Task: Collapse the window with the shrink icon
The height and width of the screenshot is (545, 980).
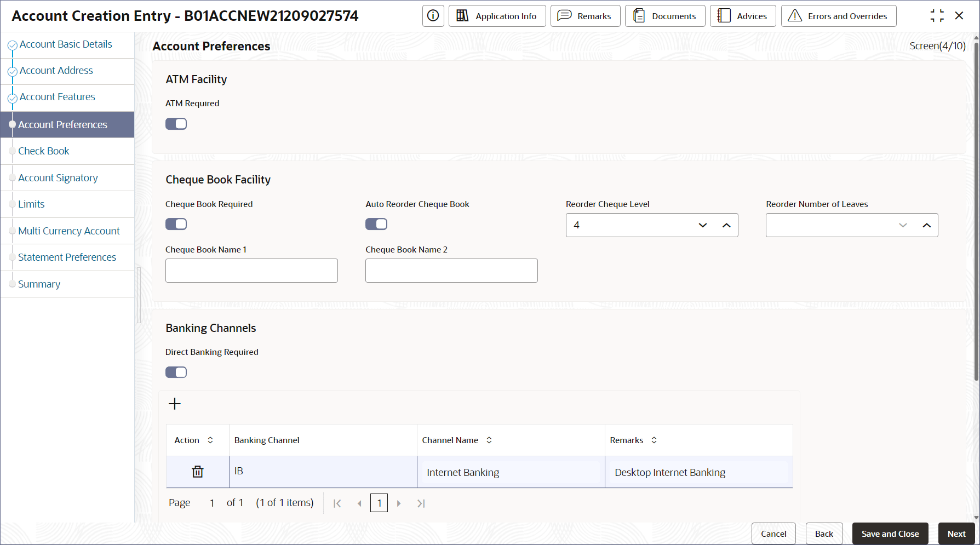Action: [x=937, y=16]
